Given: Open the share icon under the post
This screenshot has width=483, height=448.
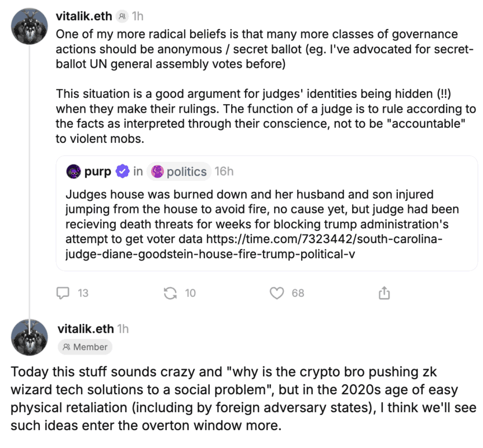Looking at the screenshot, I should 384,292.
